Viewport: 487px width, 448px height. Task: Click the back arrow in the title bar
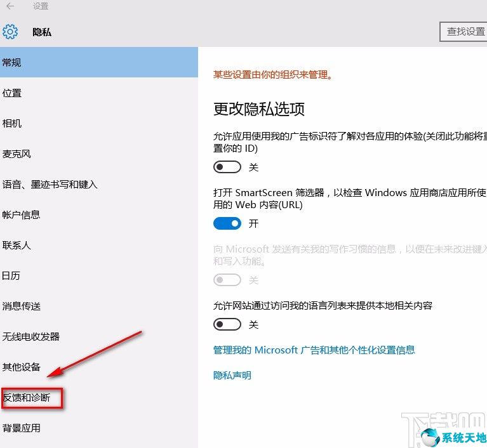point(10,6)
